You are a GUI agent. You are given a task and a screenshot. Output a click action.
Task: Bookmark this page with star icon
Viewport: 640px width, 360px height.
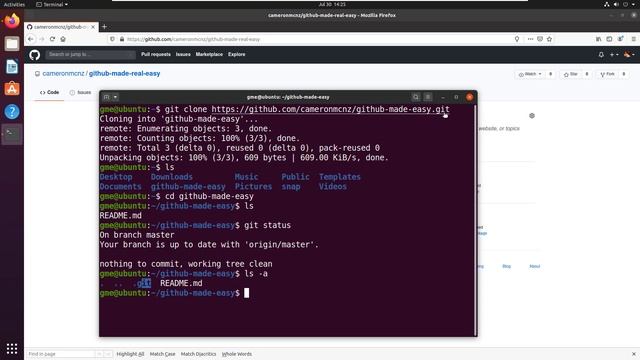point(549,39)
